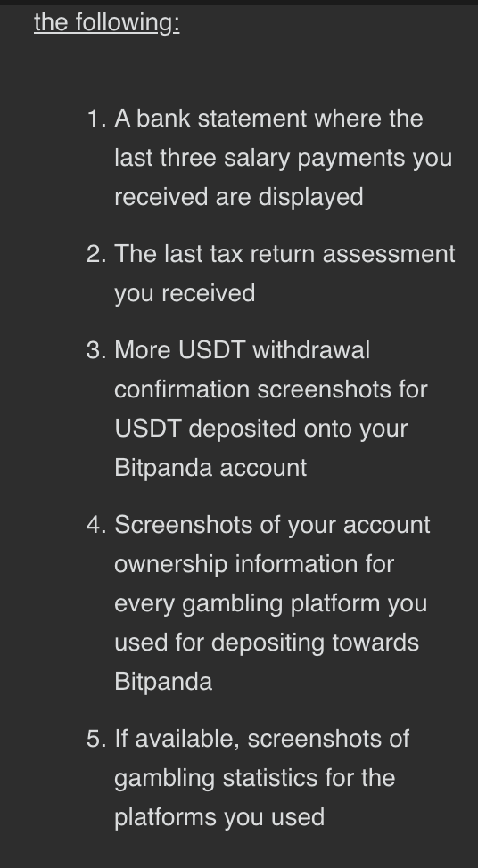Click the words "Bitpanda account"
The height and width of the screenshot is (868, 478).
[210, 469]
